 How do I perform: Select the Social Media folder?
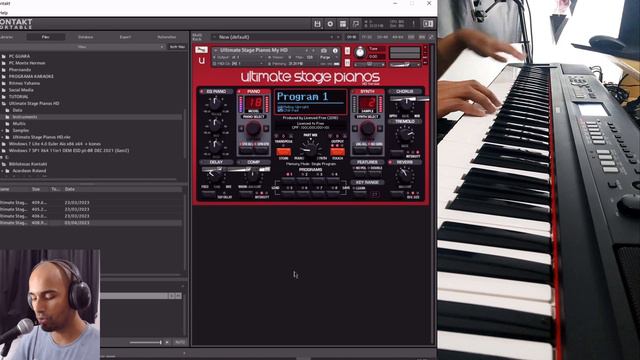click(x=21, y=90)
